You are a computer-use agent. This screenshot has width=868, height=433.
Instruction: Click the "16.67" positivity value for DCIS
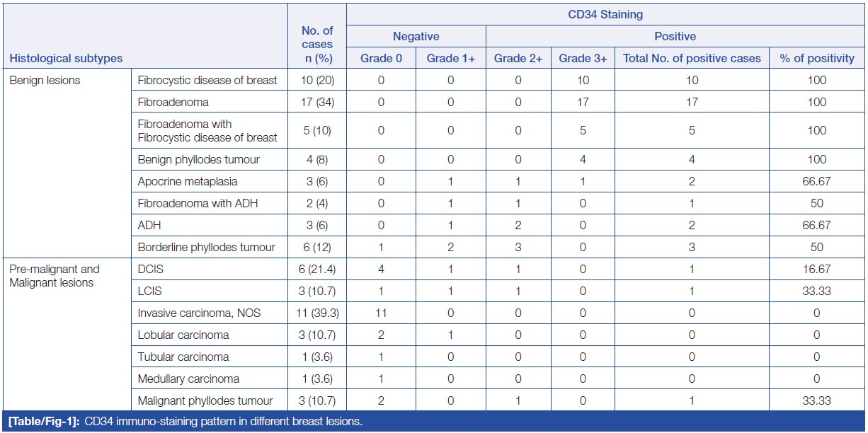(x=817, y=269)
